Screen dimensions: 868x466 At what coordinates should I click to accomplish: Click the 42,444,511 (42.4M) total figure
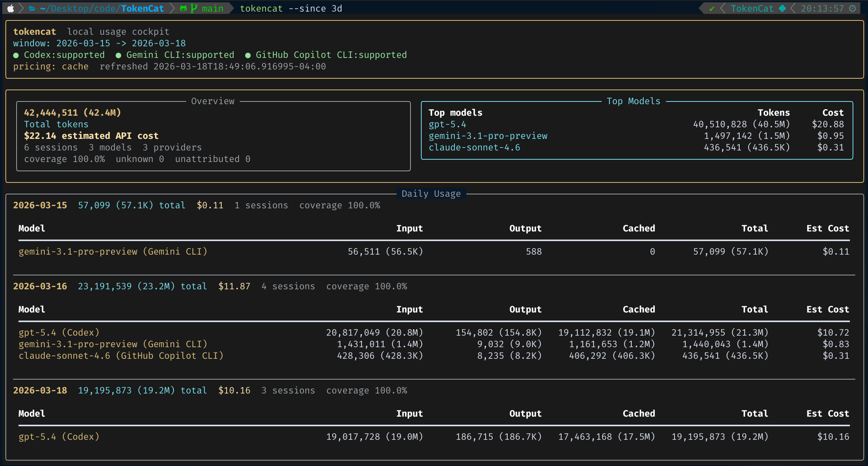pos(72,113)
